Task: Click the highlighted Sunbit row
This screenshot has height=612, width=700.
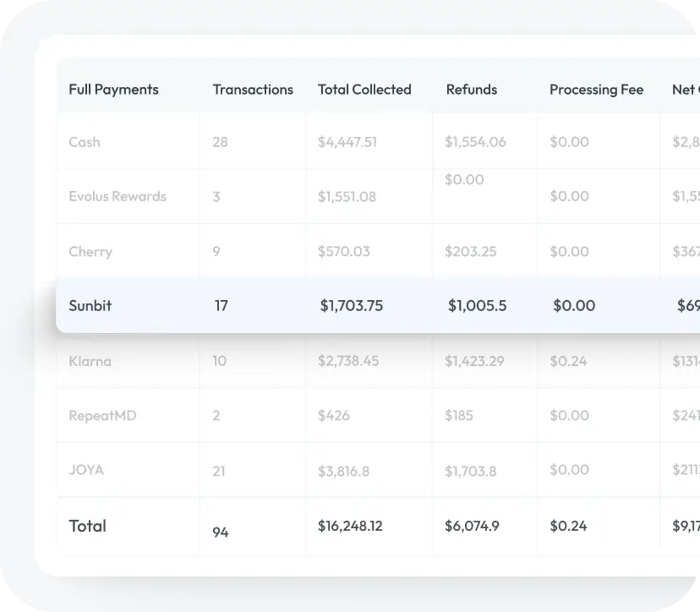Action: 90,306
